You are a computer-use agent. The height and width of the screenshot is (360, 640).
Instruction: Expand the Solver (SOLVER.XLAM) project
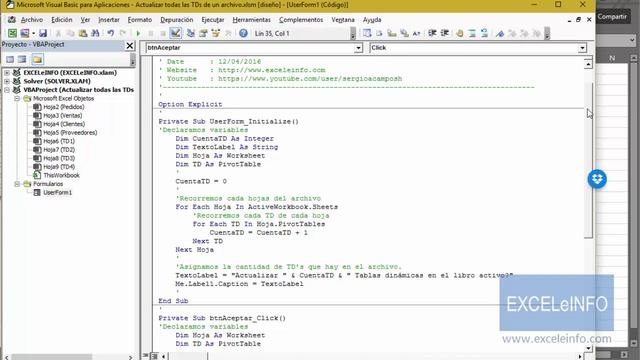click(7, 81)
